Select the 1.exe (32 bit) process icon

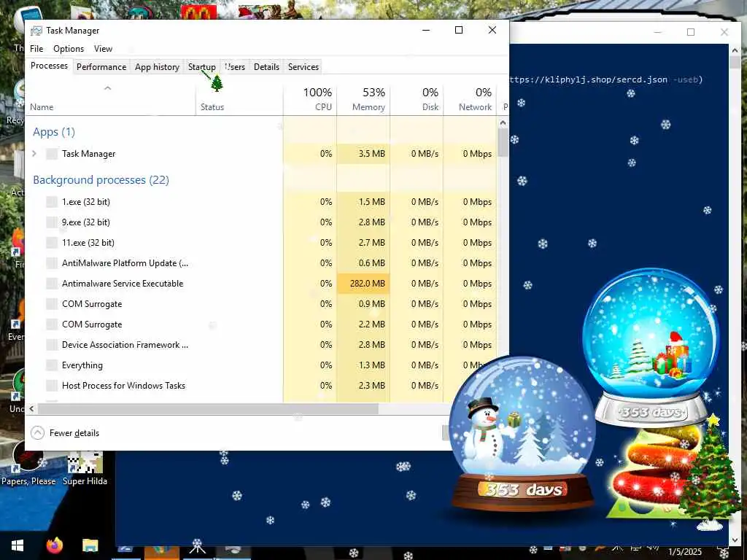coord(52,202)
